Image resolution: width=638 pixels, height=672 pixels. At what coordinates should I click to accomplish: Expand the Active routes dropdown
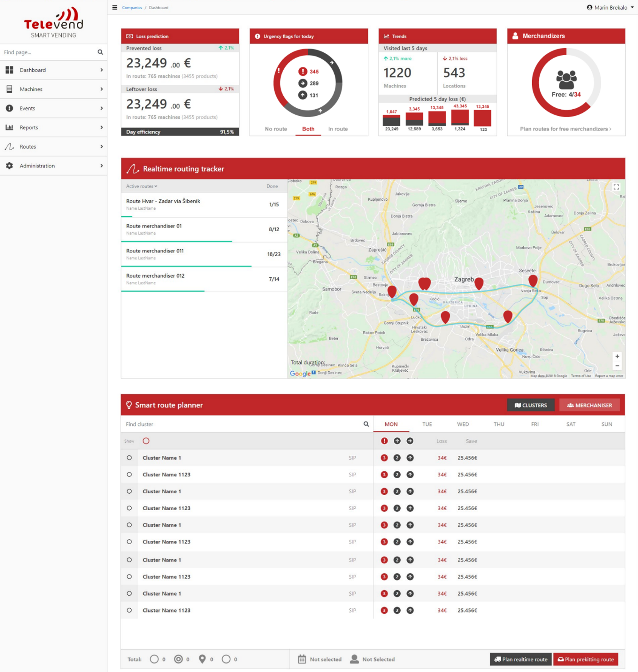point(140,186)
